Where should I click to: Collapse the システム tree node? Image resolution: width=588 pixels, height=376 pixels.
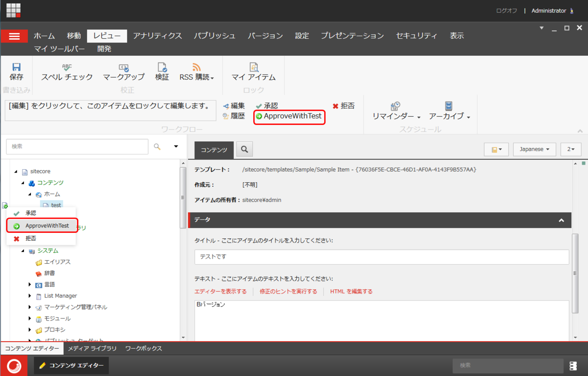(23, 251)
